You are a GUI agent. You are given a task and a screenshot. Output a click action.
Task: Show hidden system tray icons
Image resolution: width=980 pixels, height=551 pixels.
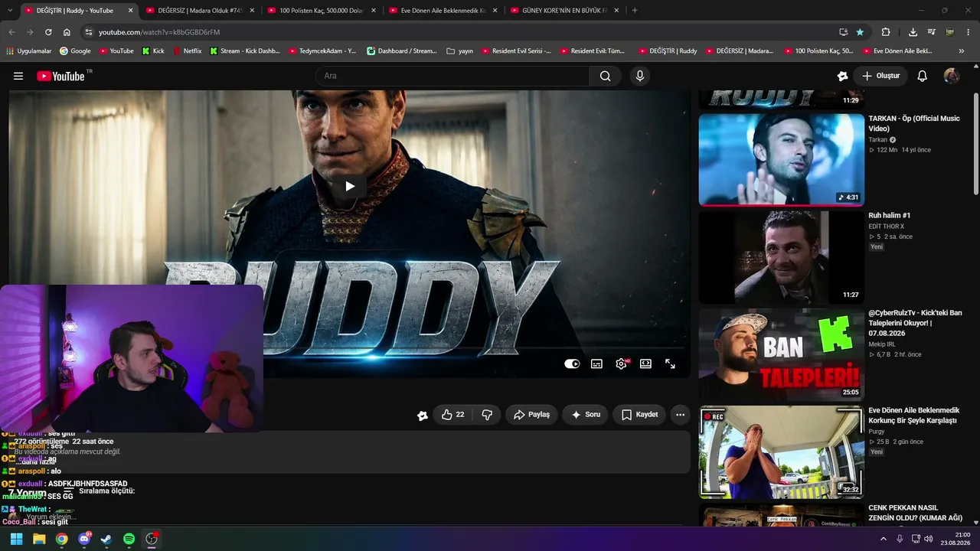coord(883,539)
